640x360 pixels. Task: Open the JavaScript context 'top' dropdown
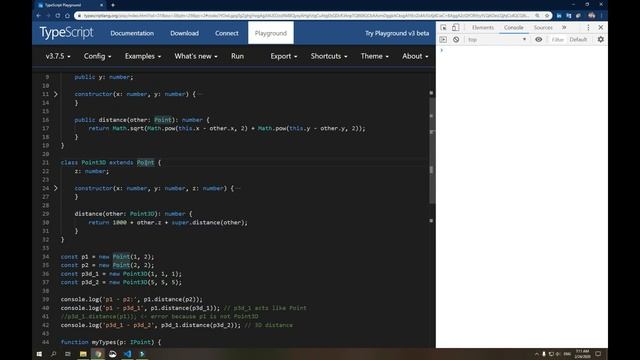click(x=497, y=40)
